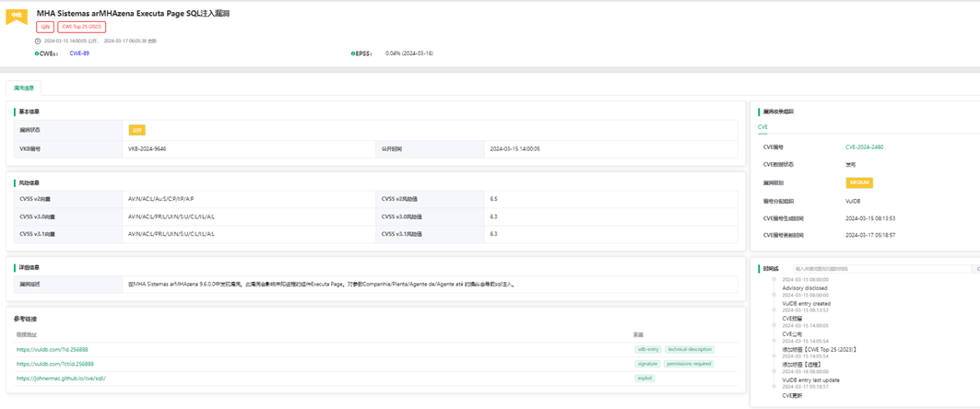Click the yellow MEDIUM severity badge
The height and width of the screenshot is (409, 980).
coord(859,183)
